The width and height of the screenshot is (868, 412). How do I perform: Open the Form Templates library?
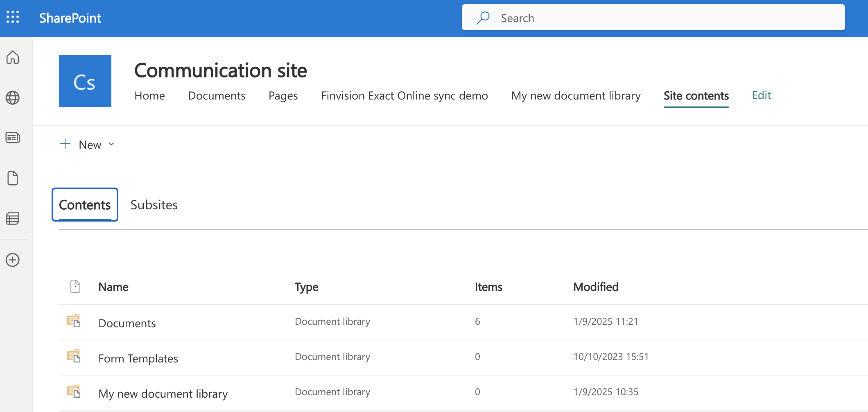tap(138, 359)
